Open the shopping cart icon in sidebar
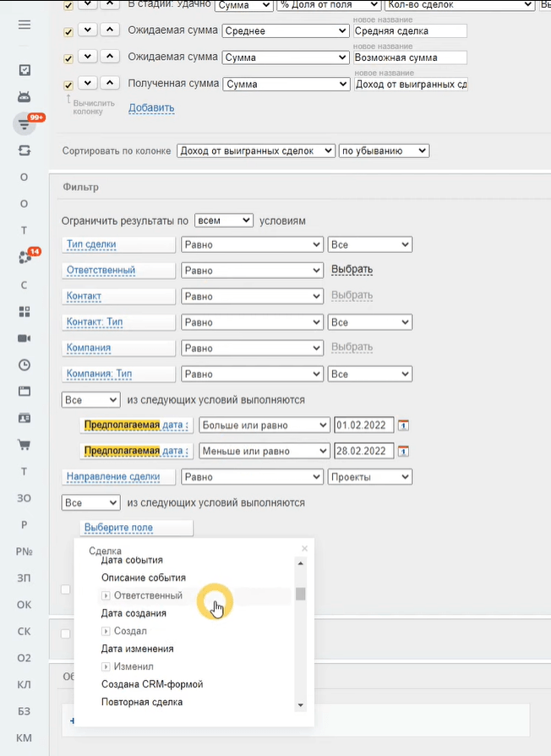551x756 pixels. pos(24,445)
